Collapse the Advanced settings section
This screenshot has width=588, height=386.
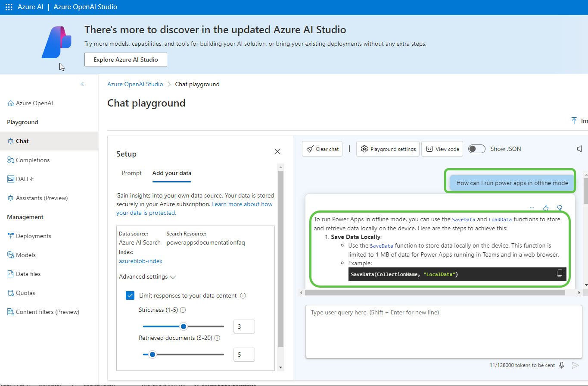(x=147, y=276)
